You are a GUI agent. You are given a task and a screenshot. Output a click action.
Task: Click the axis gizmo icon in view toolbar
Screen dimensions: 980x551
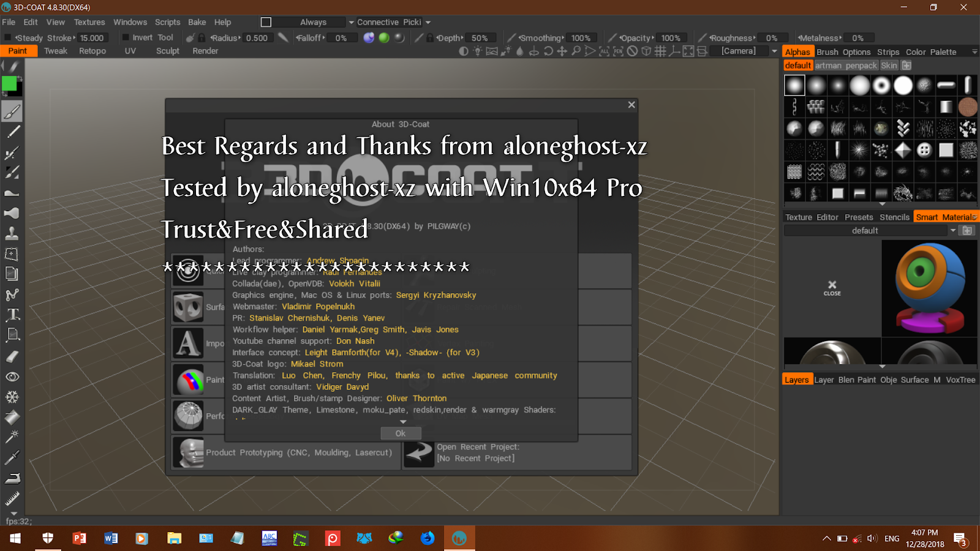point(674,51)
